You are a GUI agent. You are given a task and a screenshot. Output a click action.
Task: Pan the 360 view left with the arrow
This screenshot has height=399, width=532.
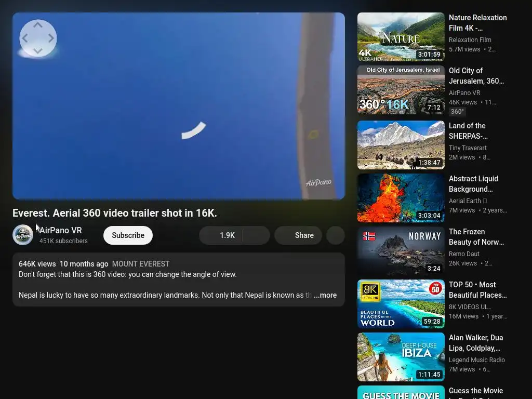[25, 38]
